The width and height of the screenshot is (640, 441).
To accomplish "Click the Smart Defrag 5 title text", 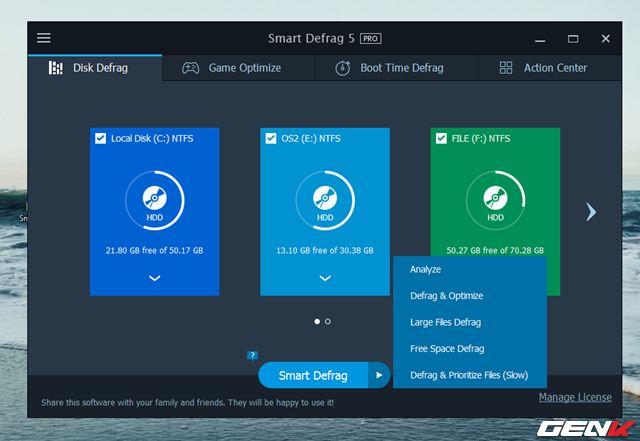I will pos(311,38).
